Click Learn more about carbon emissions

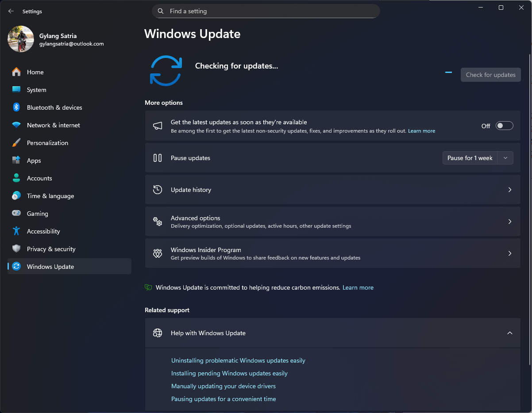pos(358,287)
